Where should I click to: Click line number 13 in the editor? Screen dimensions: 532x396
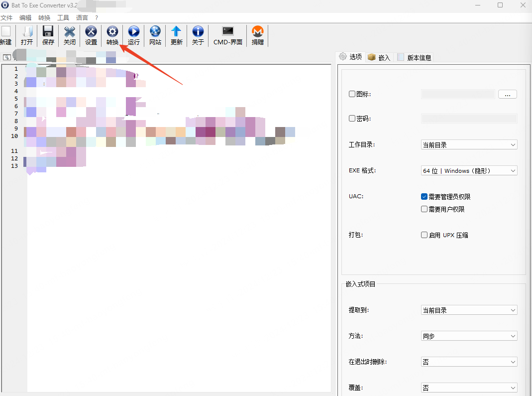click(14, 166)
